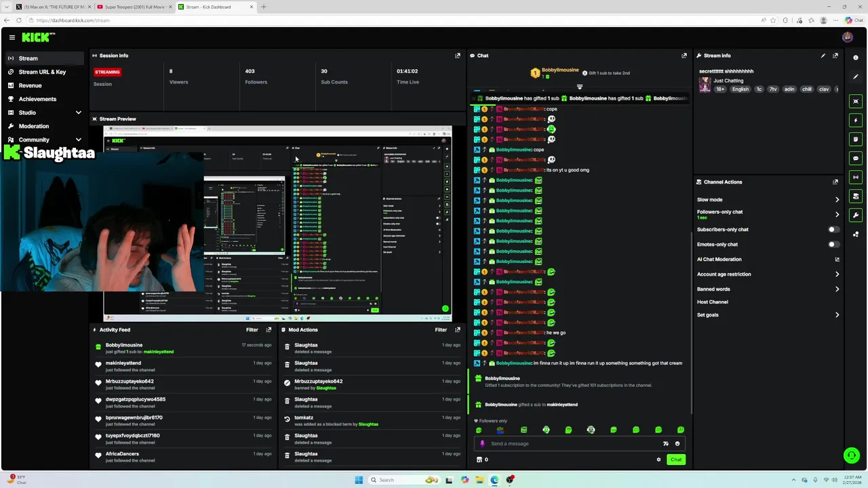This screenshot has height=488, width=868.
Task: Expand Set goals settings
Action: 837,314
